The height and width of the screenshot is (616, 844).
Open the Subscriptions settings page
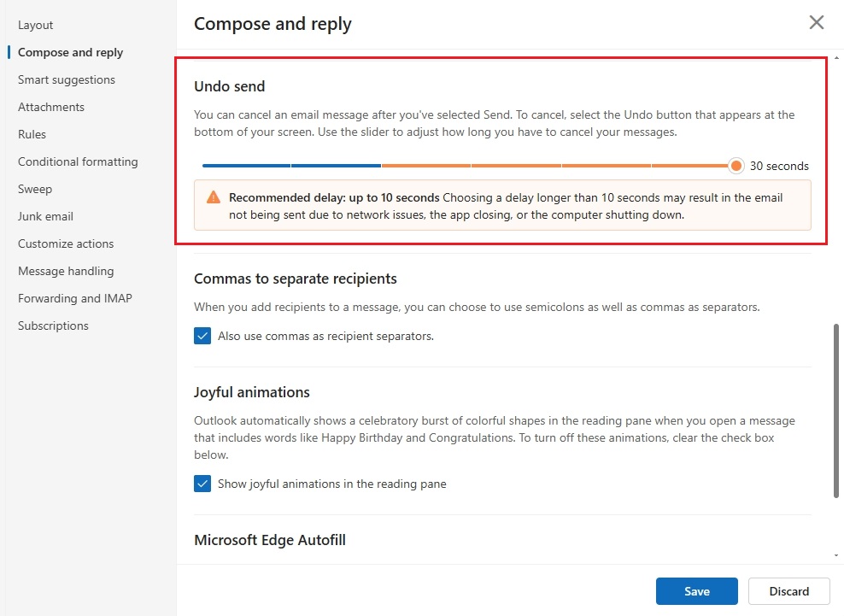point(53,326)
